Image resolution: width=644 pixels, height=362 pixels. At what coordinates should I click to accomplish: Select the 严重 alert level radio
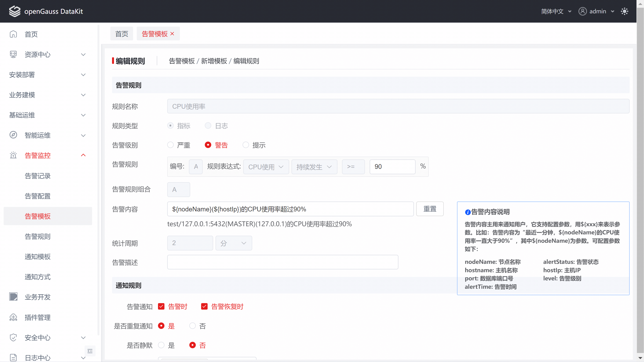[x=170, y=145]
